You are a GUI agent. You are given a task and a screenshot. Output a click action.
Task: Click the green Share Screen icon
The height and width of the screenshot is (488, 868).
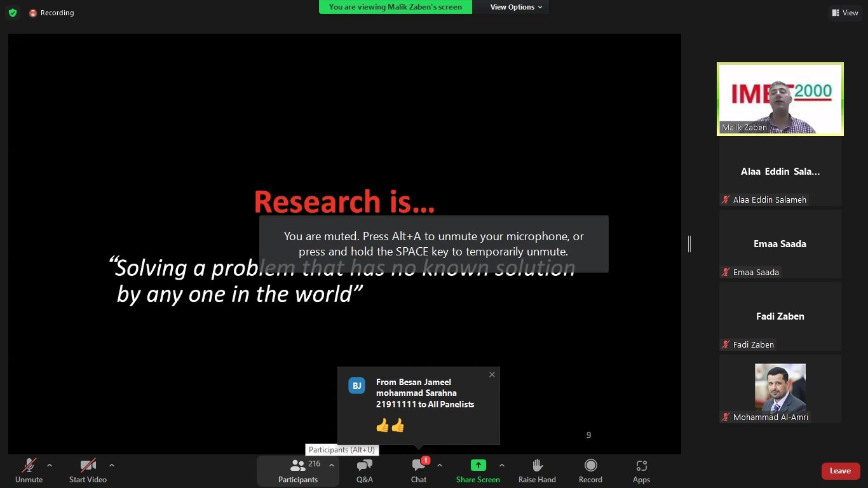point(478,466)
